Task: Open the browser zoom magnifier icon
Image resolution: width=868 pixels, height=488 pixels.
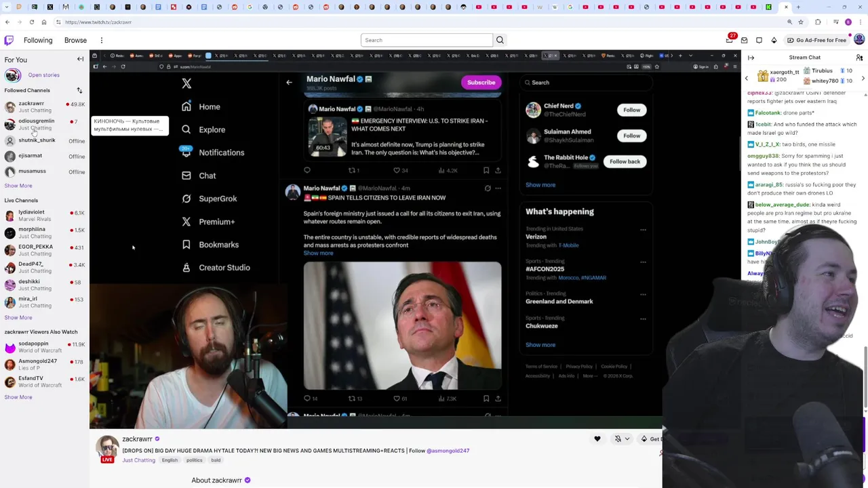Action: [789, 22]
